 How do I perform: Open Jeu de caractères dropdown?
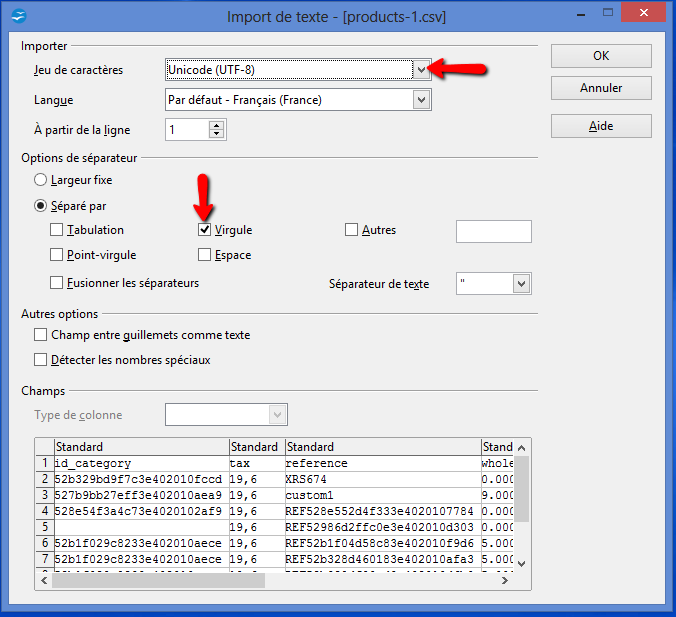[421, 69]
